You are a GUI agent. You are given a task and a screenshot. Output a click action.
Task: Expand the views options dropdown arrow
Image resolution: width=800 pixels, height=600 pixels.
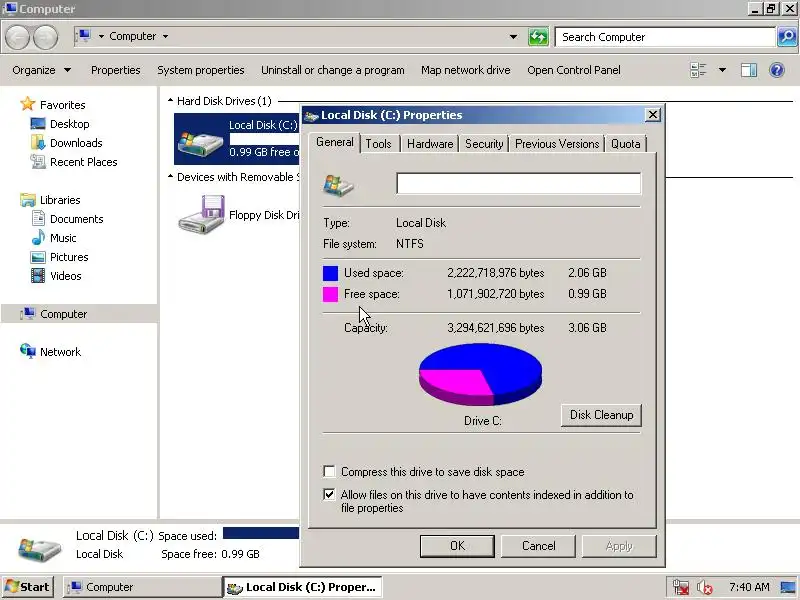(722, 70)
